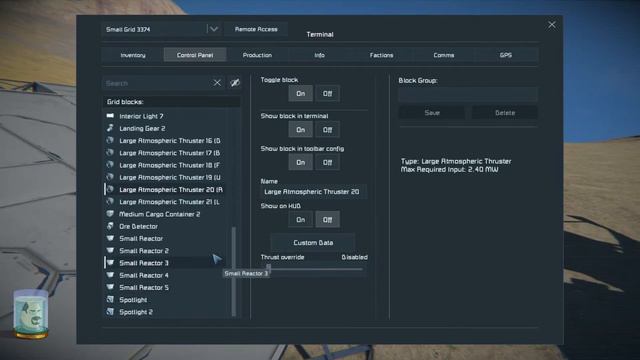Set Show block in toolbar config On
Viewport: 640px width, 360px height.
pyautogui.click(x=300, y=162)
